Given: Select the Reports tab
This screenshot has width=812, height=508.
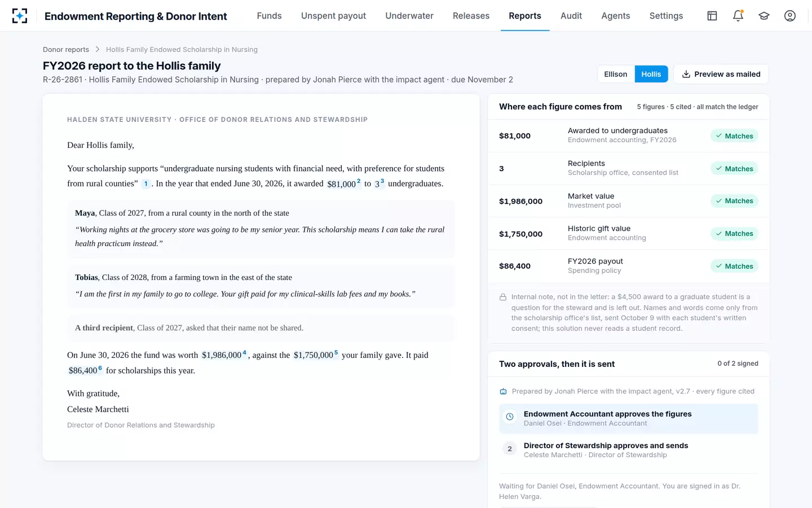Looking at the screenshot, I should (x=525, y=16).
